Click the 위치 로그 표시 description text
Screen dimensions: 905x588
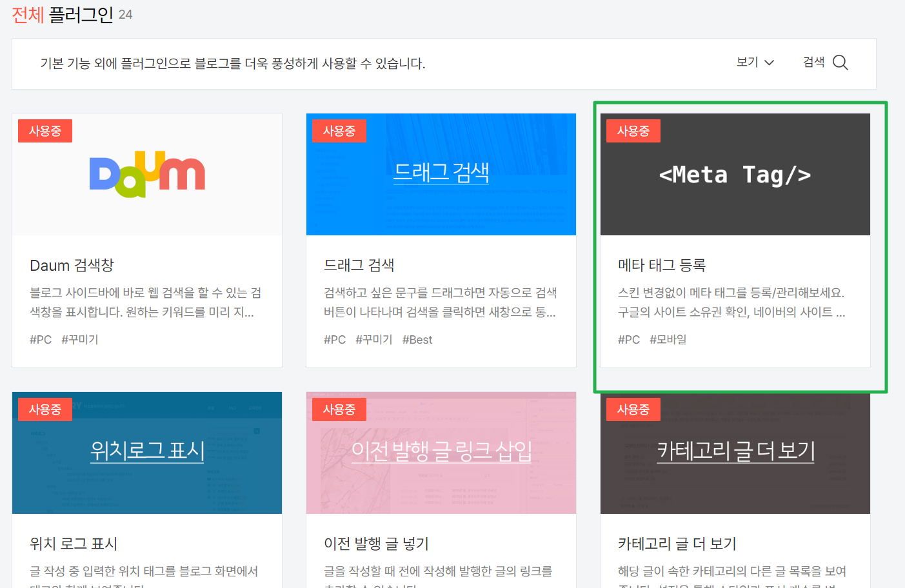pyautogui.click(x=144, y=577)
